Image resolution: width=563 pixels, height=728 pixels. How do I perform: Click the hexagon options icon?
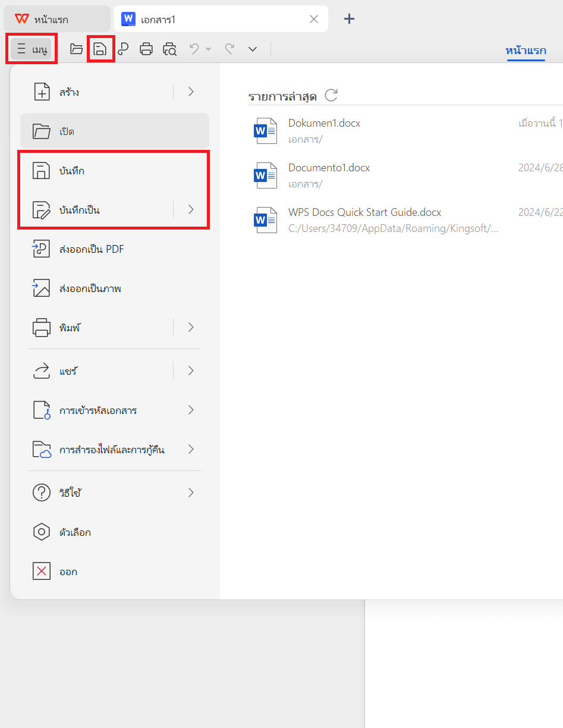(41, 532)
